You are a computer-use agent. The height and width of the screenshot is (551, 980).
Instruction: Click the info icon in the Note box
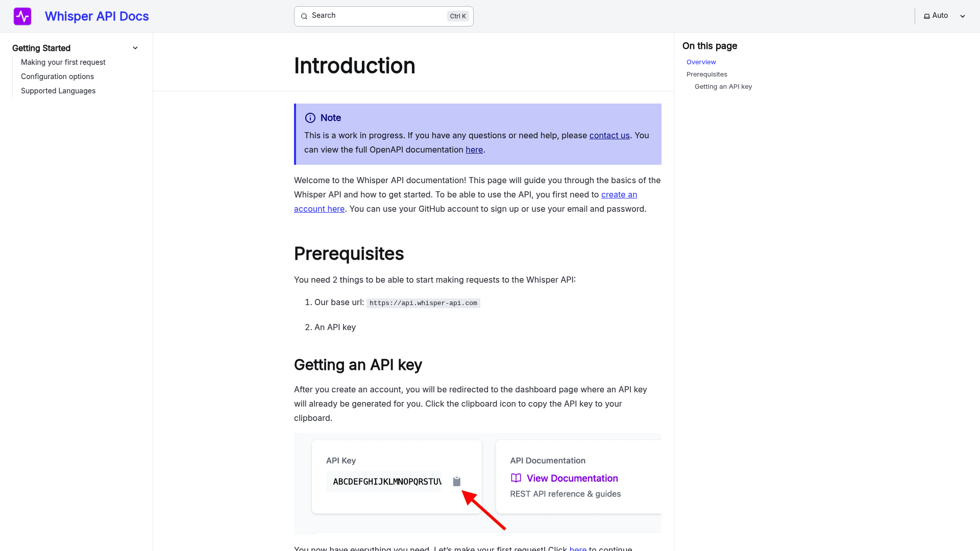click(x=310, y=118)
